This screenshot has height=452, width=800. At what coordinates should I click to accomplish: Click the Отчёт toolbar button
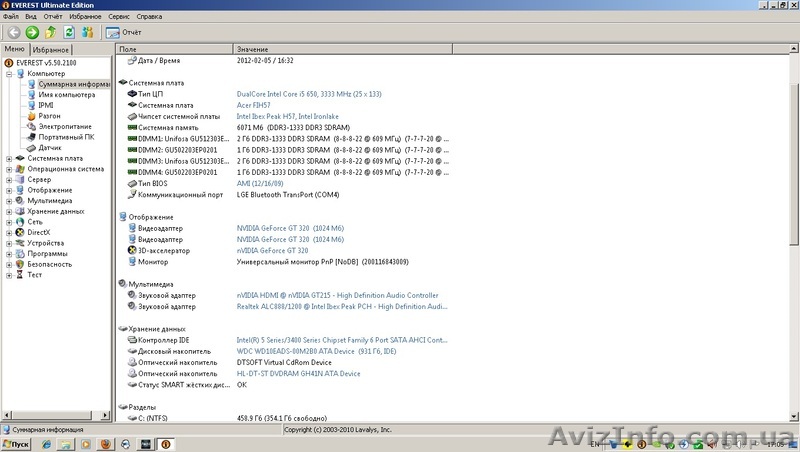coord(123,33)
